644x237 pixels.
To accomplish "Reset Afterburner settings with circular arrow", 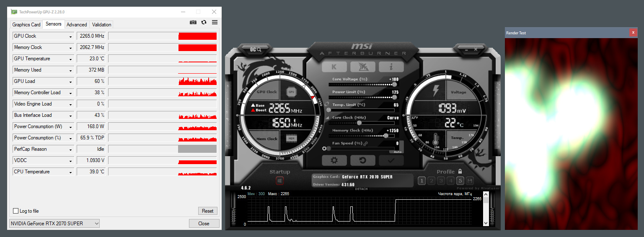I will coord(362,160).
